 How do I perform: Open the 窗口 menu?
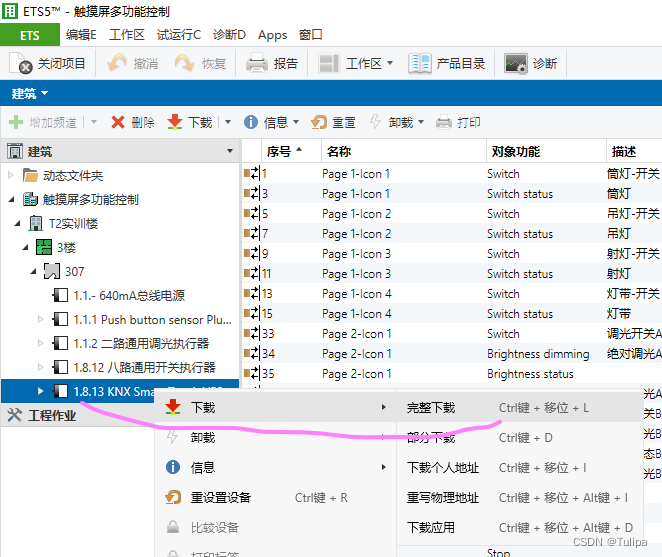310,35
